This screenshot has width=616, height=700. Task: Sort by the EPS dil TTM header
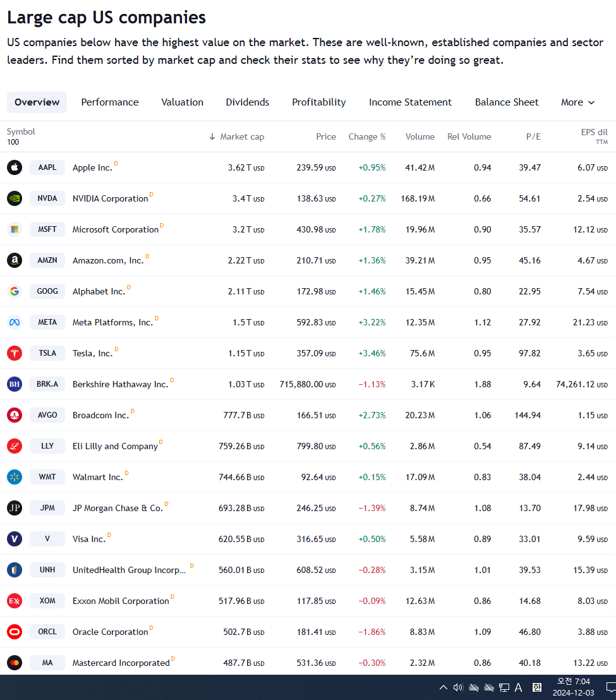pyautogui.click(x=594, y=136)
